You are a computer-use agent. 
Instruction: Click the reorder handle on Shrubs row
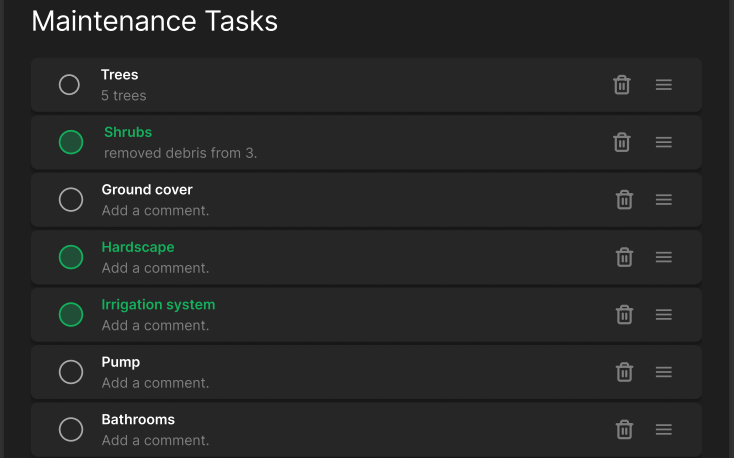pyautogui.click(x=664, y=142)
